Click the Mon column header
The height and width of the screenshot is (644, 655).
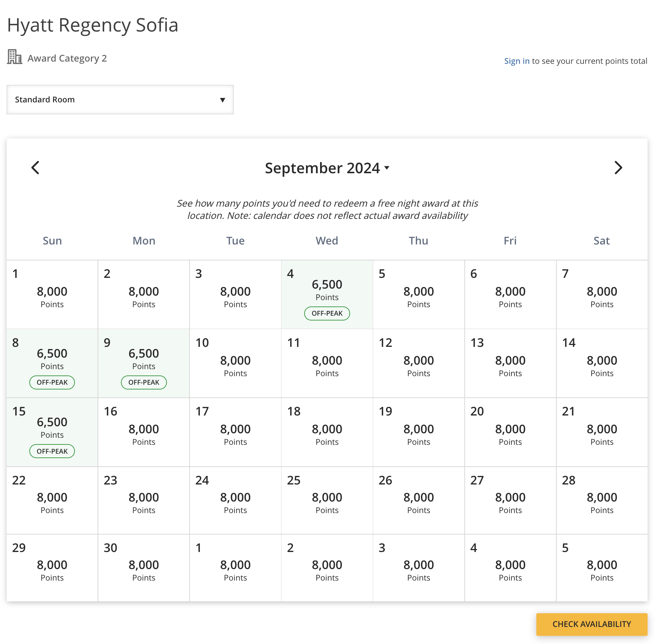(144, 241)
